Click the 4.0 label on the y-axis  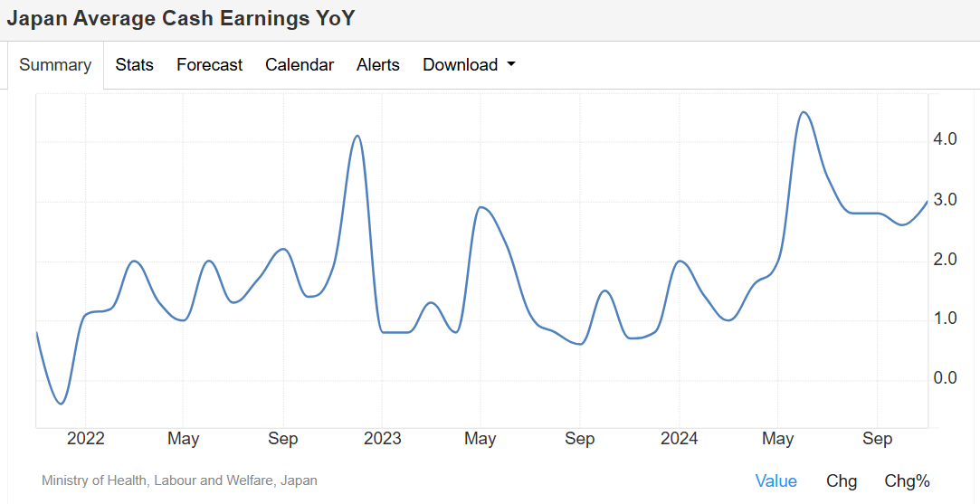pos(946,139)
